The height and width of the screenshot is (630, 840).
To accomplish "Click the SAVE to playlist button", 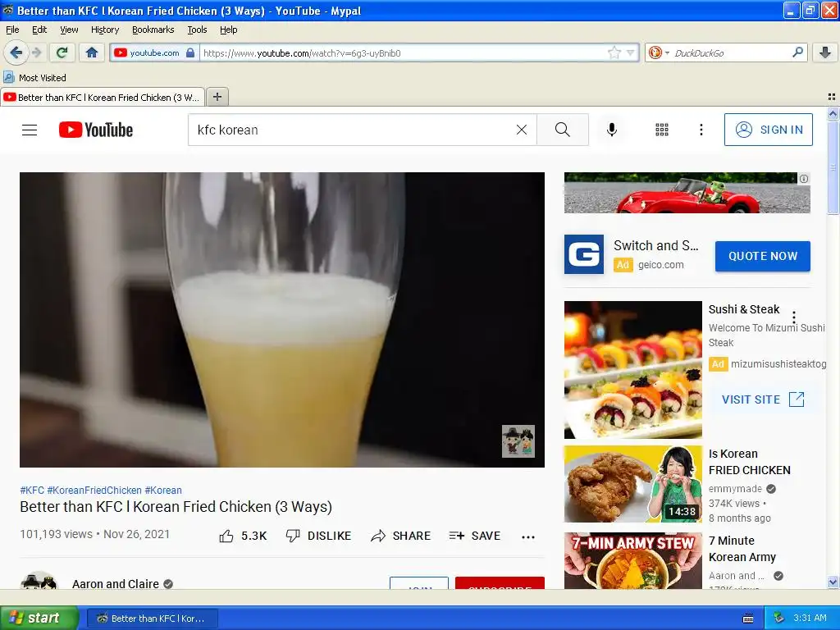I will (x=475, y=536).
